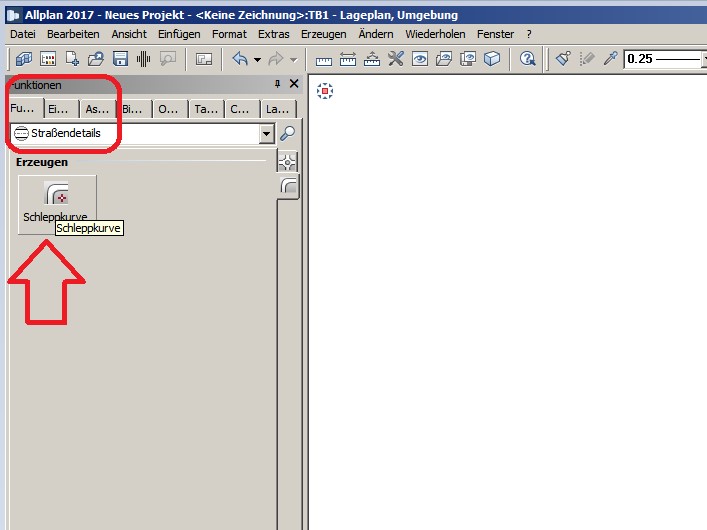Click the 3D cube view icon
This screenshot has width=707, height=530.
coord(491,59)
